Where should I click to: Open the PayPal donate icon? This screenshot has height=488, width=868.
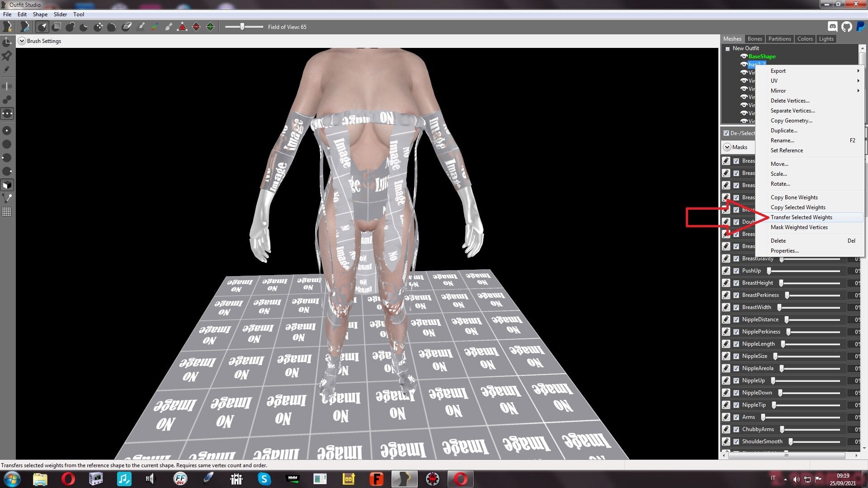click(x=861, y=27)
